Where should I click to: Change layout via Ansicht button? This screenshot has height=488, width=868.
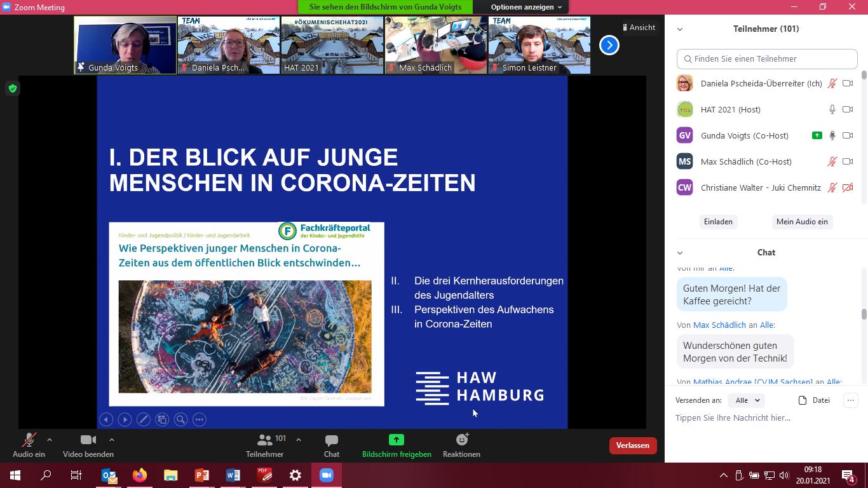[x=639, y=27]
